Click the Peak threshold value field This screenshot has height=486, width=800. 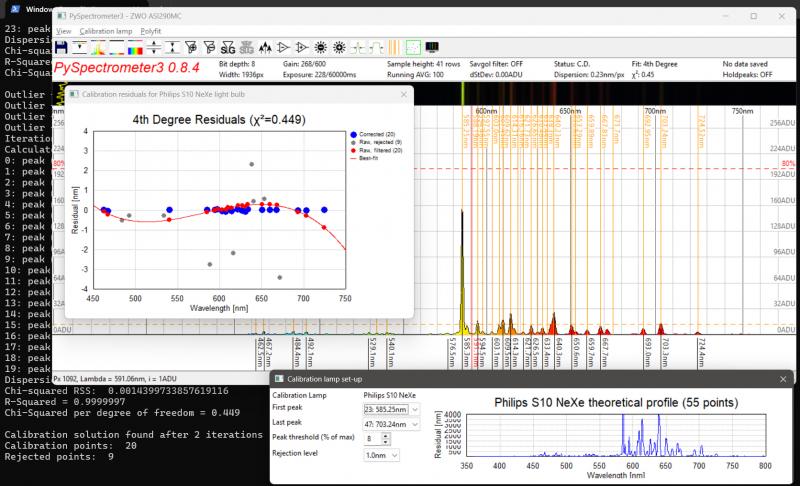tap(370, 438)
